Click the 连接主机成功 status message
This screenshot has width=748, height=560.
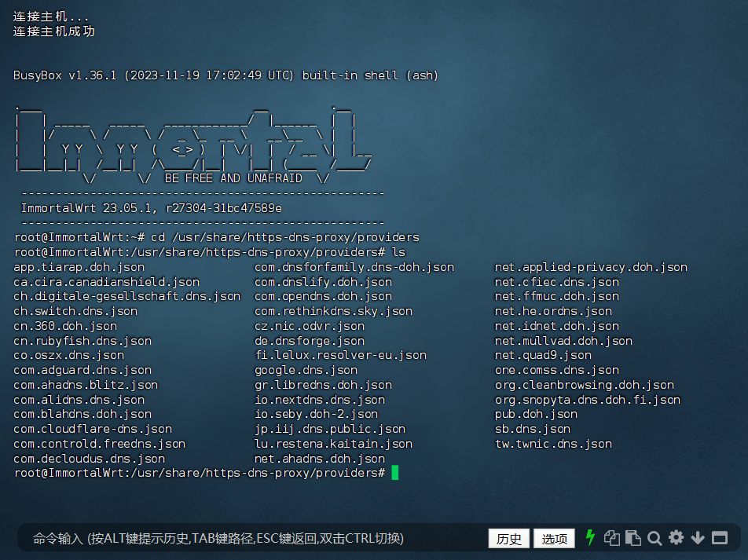point(53,31)
